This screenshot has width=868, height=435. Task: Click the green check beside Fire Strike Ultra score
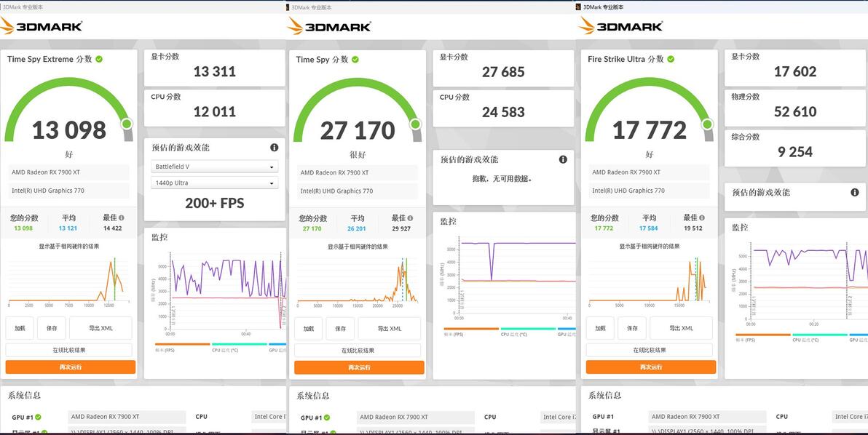pos(671,59)
